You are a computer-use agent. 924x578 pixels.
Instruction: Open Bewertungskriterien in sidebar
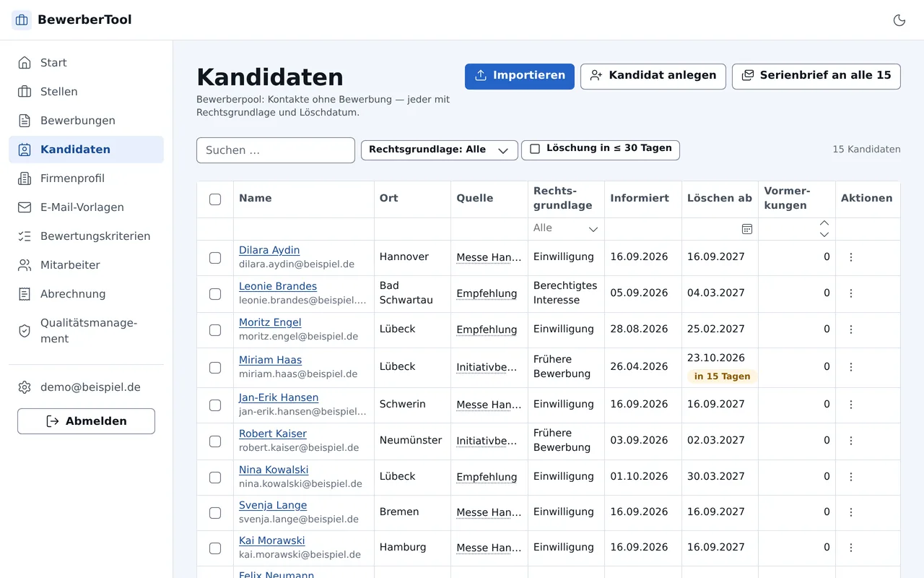tap(86, 236)
